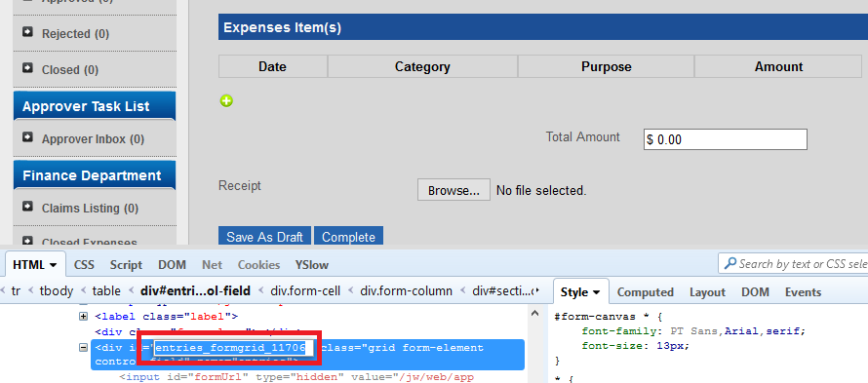The image size is (868, 383).
Task: Click the arrow icon beside Claims Listing
Action: (27, 207)
